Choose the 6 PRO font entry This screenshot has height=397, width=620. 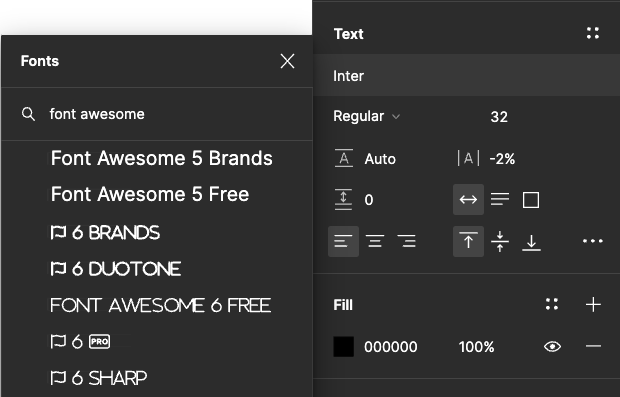click(x=80, y=342)
